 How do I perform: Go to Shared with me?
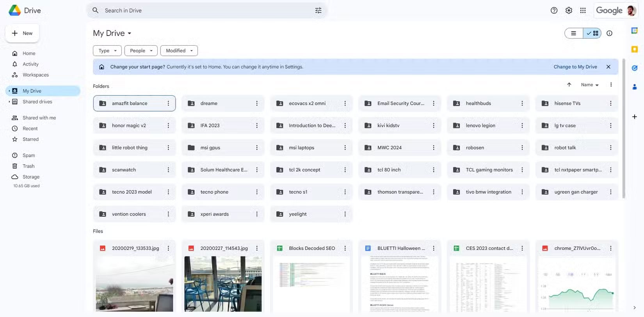point(39,118)
